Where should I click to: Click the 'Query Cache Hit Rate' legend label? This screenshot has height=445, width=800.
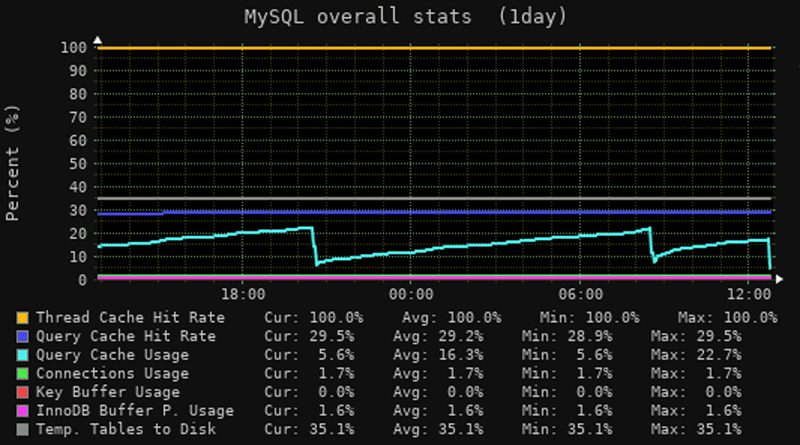pos(126,336)
